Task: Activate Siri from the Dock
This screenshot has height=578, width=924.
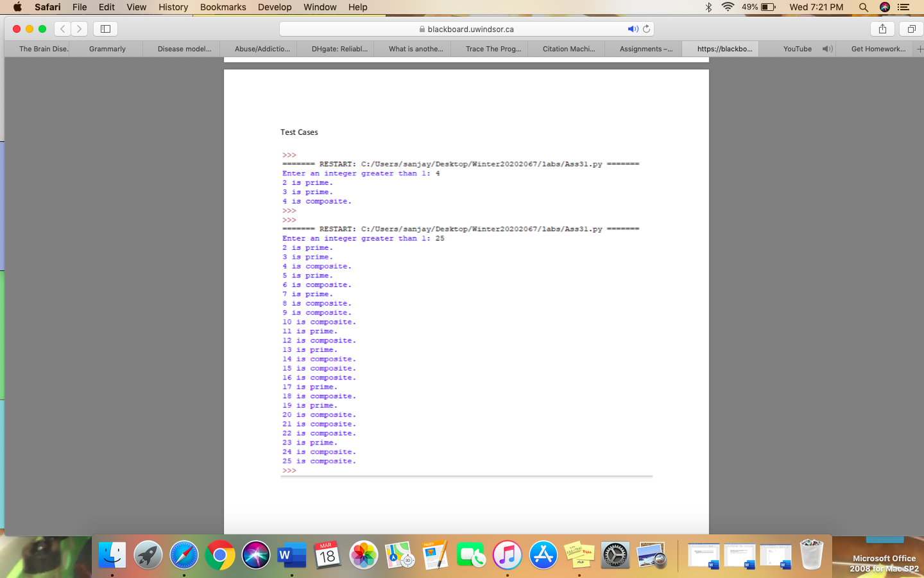Action: [256, 556]
